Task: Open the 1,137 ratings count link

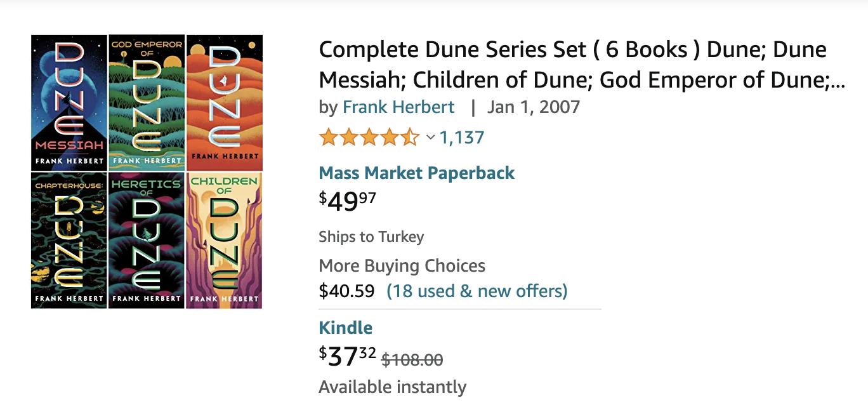Action: tap(462, 137)
